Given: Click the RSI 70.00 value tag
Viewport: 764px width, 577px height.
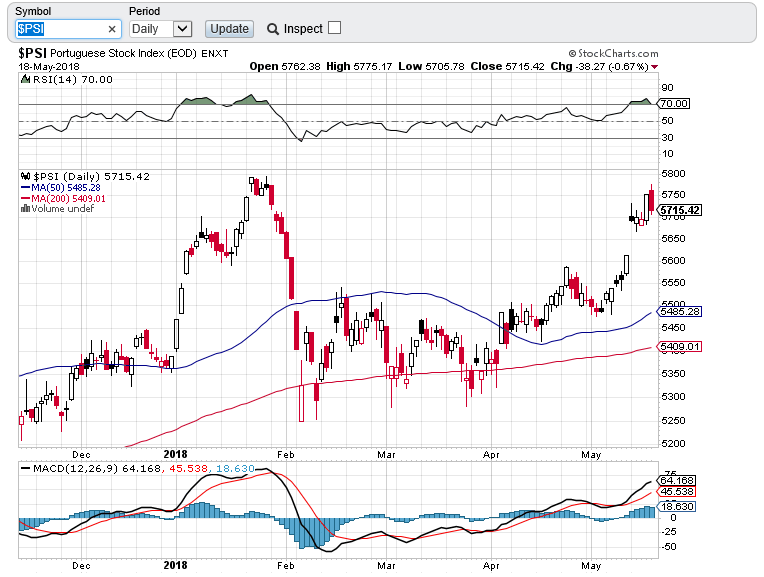Looking at the screenshot, I should [x=674, y=103].
